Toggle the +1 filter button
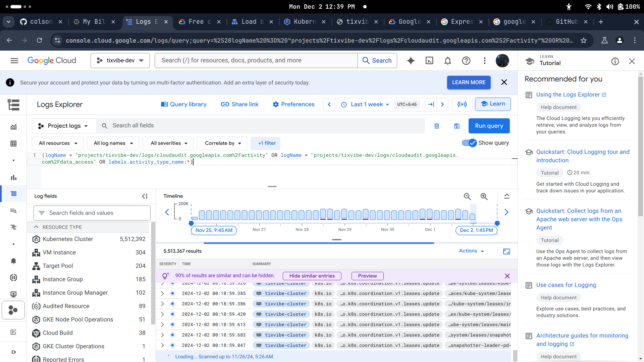Image resolution: width=644 pixels, height=362 pixels. pyautogui.click(x=266, y=143)
